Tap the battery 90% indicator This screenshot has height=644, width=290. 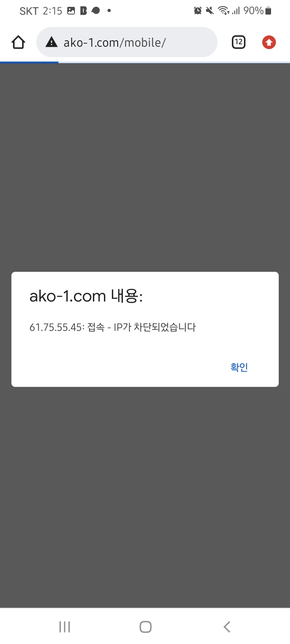click(x=257, y=11)
